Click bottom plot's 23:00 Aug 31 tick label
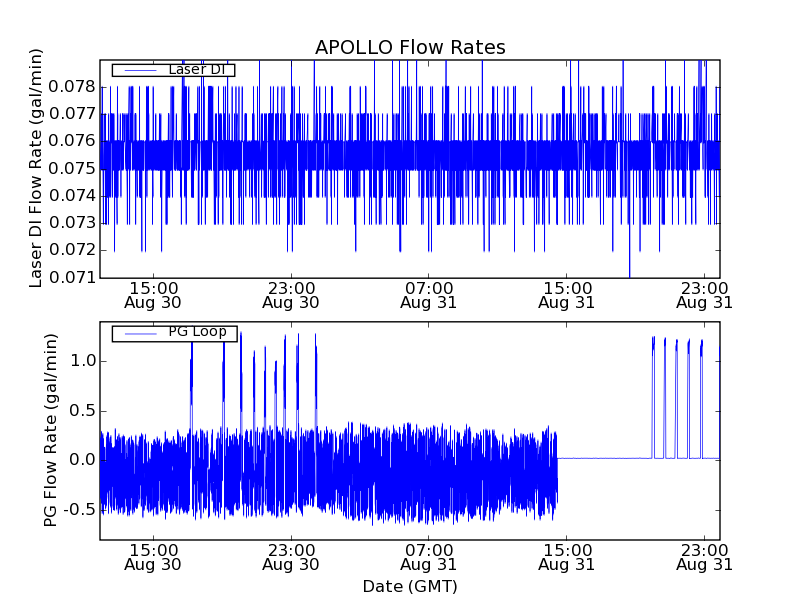Screen dimensions: 800x600 704,557
